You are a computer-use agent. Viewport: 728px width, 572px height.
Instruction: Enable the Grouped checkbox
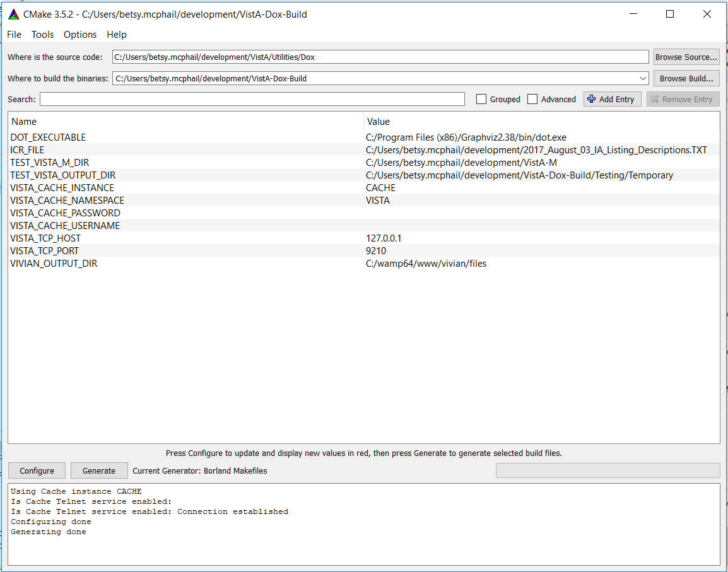click(x=481, y=99)
